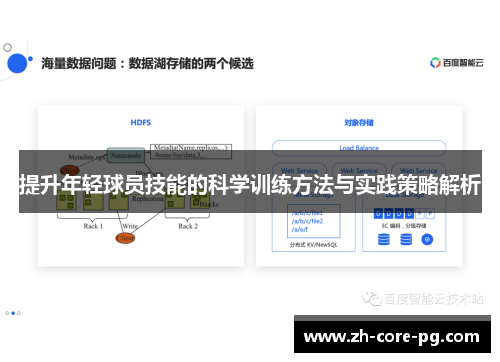Click the 分布式 KV/NewSQL caption
The image size is (500, 362).
314,245
